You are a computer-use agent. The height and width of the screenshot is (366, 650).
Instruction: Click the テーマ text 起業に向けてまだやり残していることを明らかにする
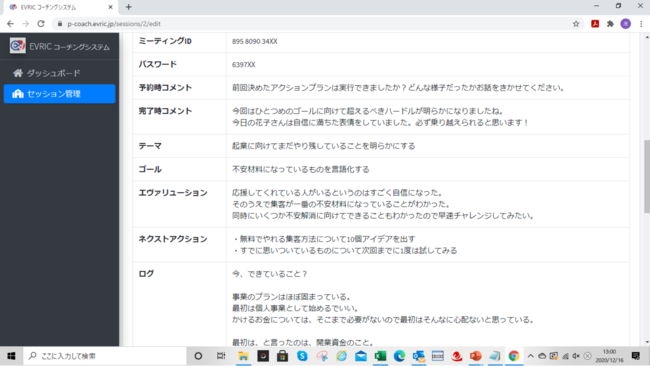323,146
